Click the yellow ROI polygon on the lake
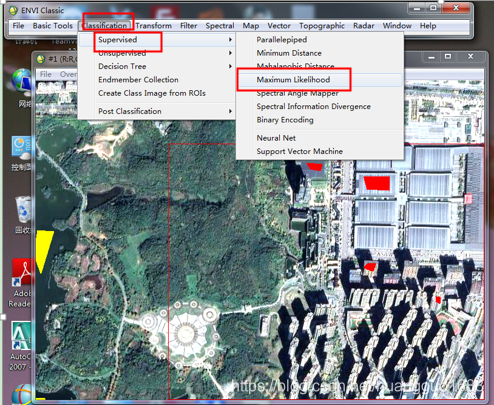The image size is (494, 405). pos(43,250)
